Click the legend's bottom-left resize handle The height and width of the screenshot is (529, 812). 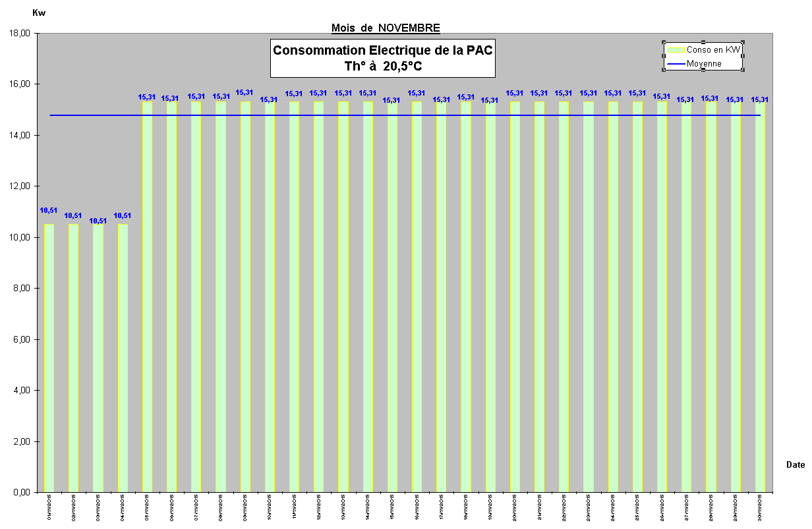(x=664, y=70)
